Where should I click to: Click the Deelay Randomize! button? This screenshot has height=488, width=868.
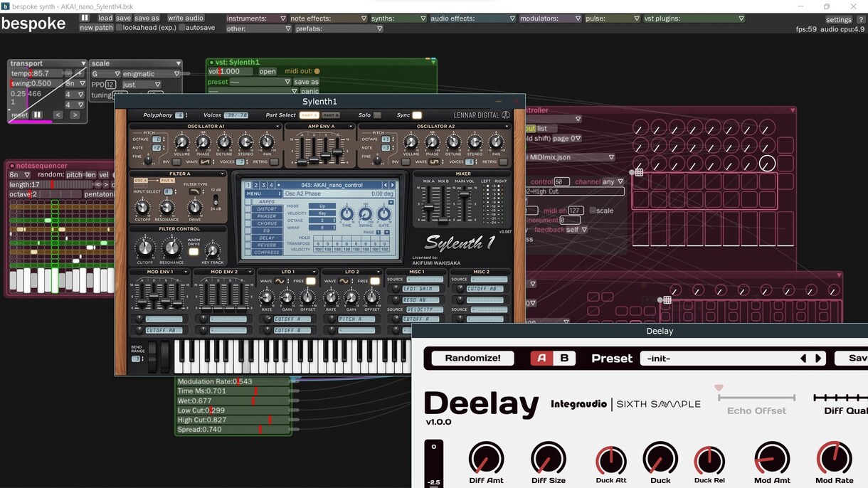tap(473, 359)
